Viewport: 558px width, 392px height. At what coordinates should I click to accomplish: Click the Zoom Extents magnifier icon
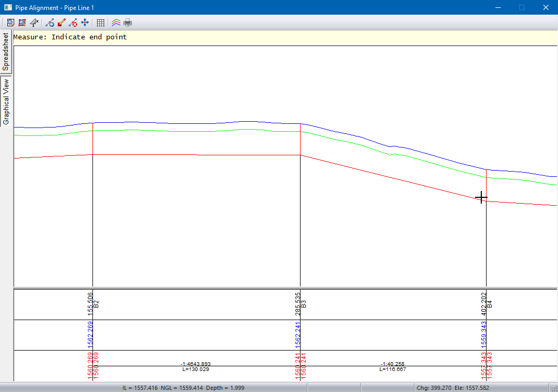(11, 23)
